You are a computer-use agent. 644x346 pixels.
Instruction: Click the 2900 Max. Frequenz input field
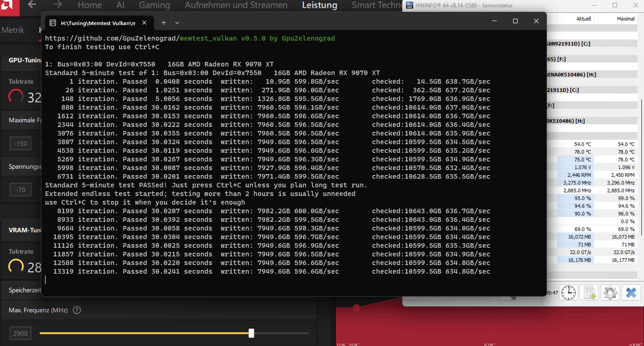[x=20, y=333]
